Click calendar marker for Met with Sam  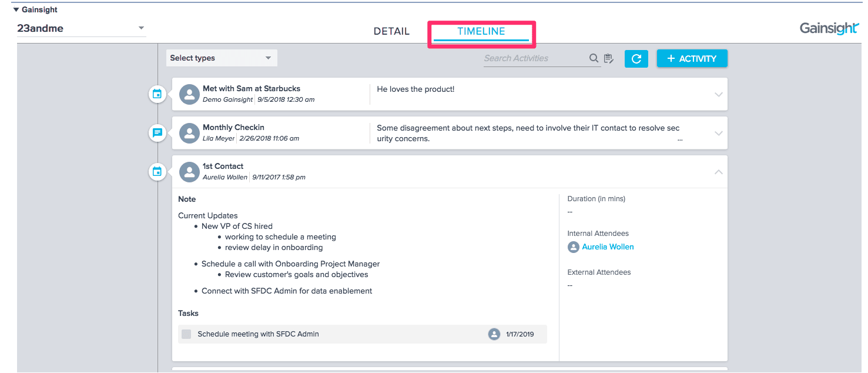click(x=157, y=94)
